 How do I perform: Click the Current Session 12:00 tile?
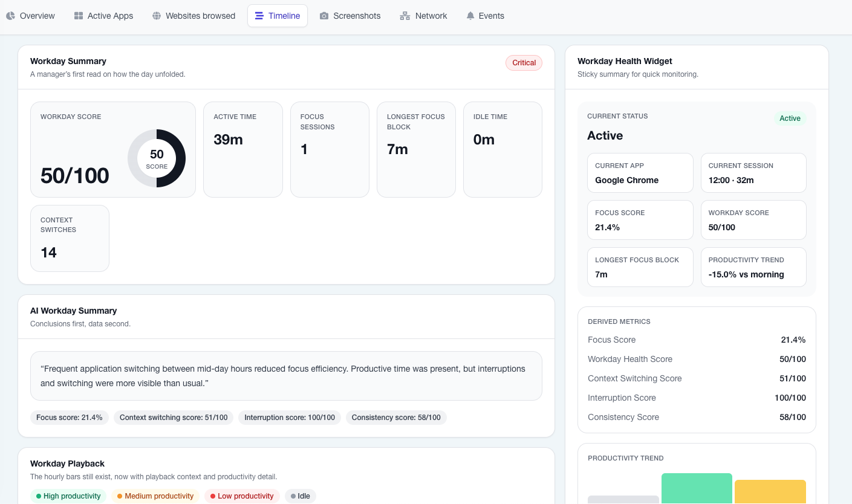click(x=753, y=173)
